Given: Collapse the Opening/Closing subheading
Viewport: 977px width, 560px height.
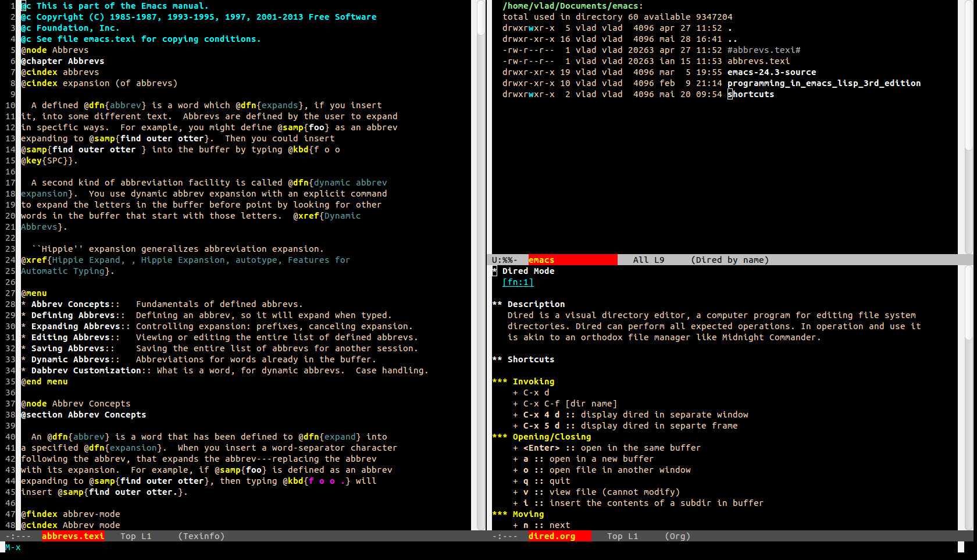Looking at the screenshot, I should click(541, 437).
